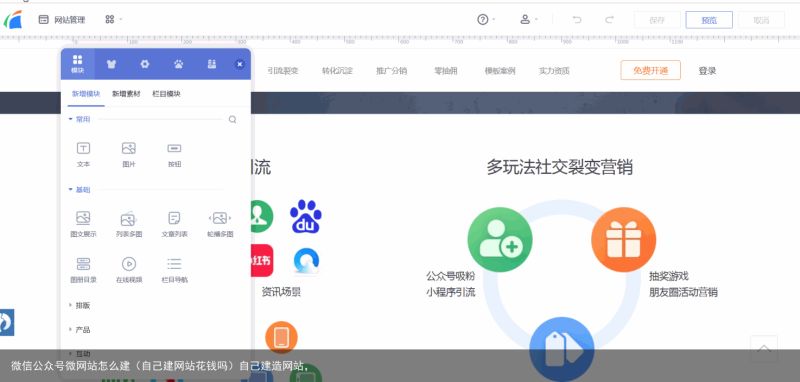Open the gear settings panel icon
Viewport: 800px width, 382px height.
(145, 64)
